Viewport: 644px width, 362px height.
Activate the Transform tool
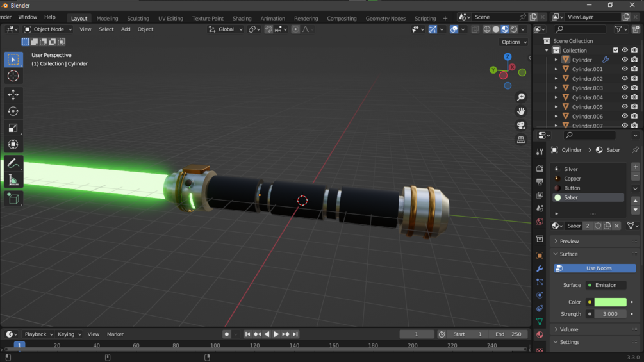pos(13,144)
